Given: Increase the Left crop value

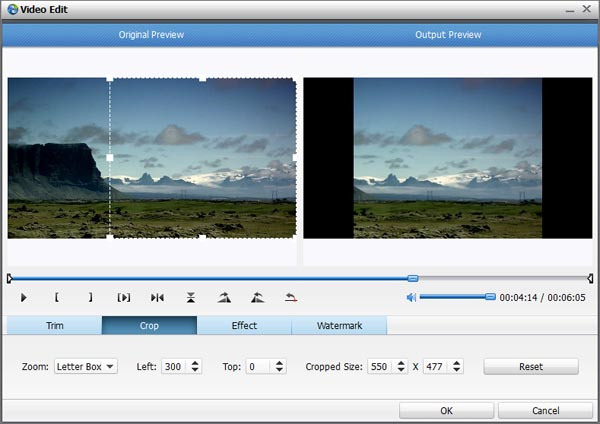Looking at the screenshot, I should (x=195, y=363).
